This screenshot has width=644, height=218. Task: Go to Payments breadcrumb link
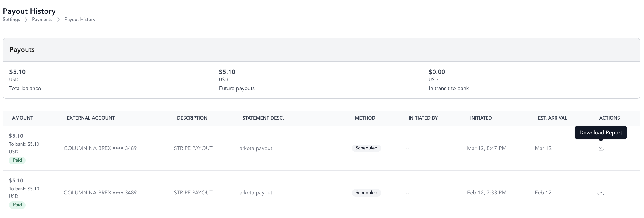coord(42,20)
